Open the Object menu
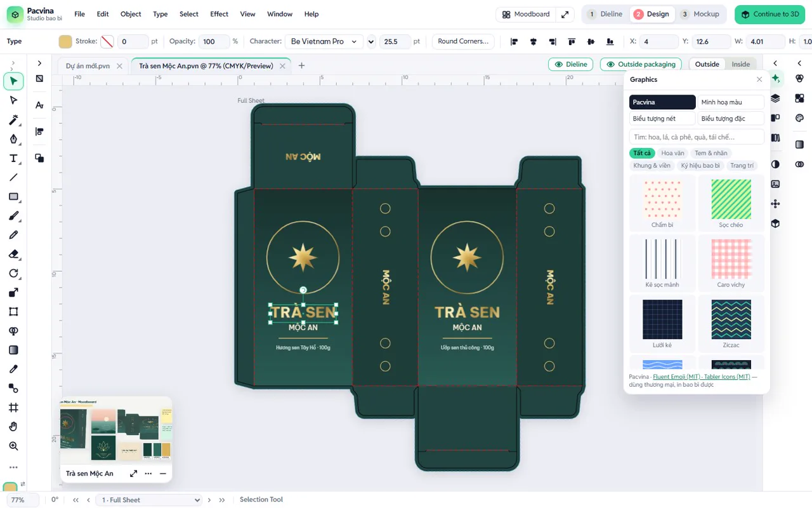812x508 pixels. pos(131,14)
